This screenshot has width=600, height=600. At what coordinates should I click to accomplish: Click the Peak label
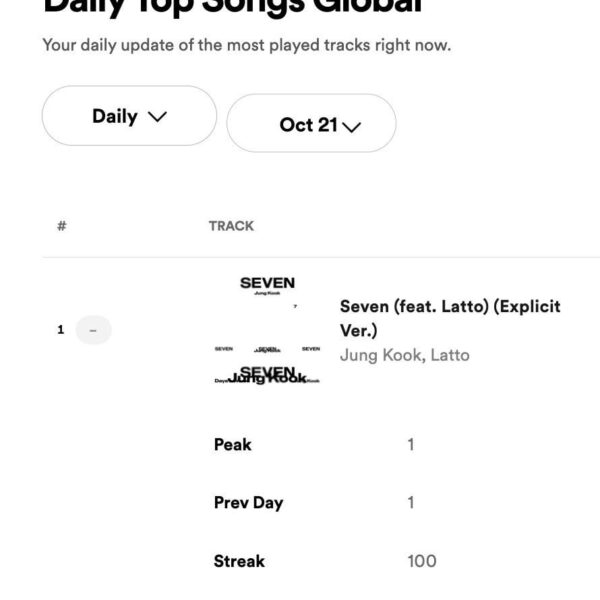(233, 444)
